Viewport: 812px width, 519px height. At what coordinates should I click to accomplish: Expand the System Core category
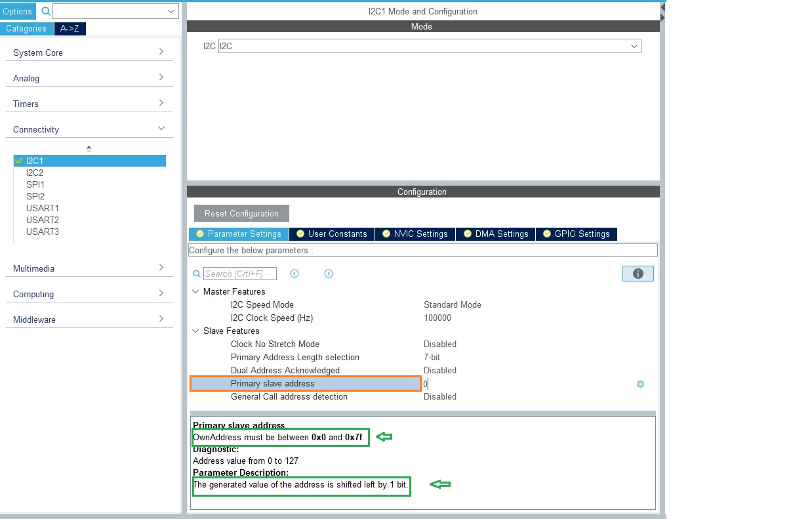click(x=89, y=52)
